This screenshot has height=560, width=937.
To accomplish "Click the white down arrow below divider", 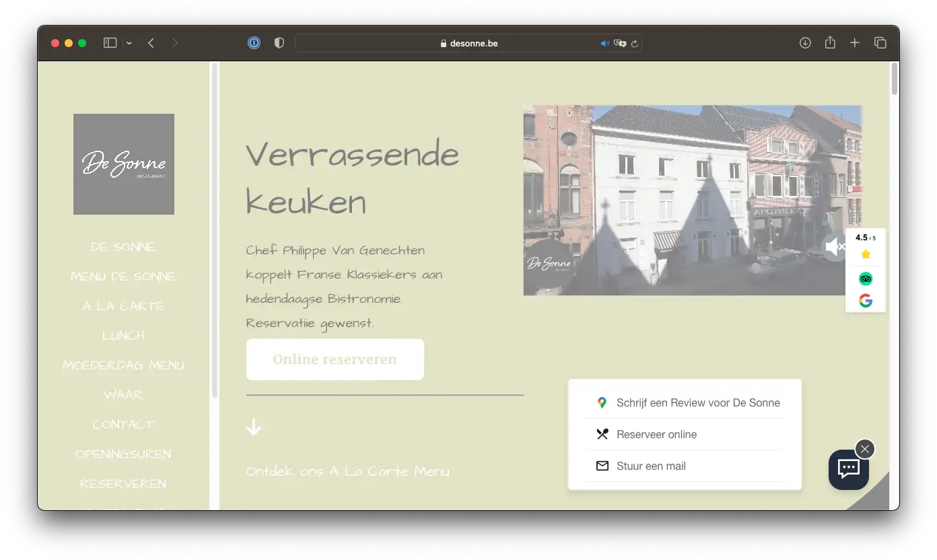I will pyautogui.click(x=254, y=427).
